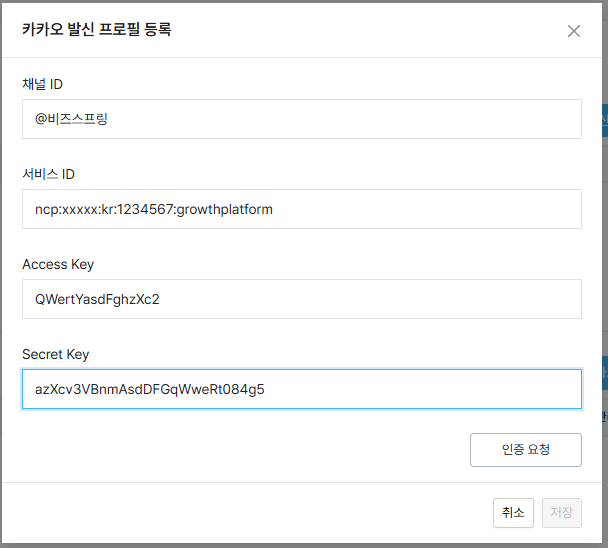Click the 저장 save button

[x=562, y=512]
